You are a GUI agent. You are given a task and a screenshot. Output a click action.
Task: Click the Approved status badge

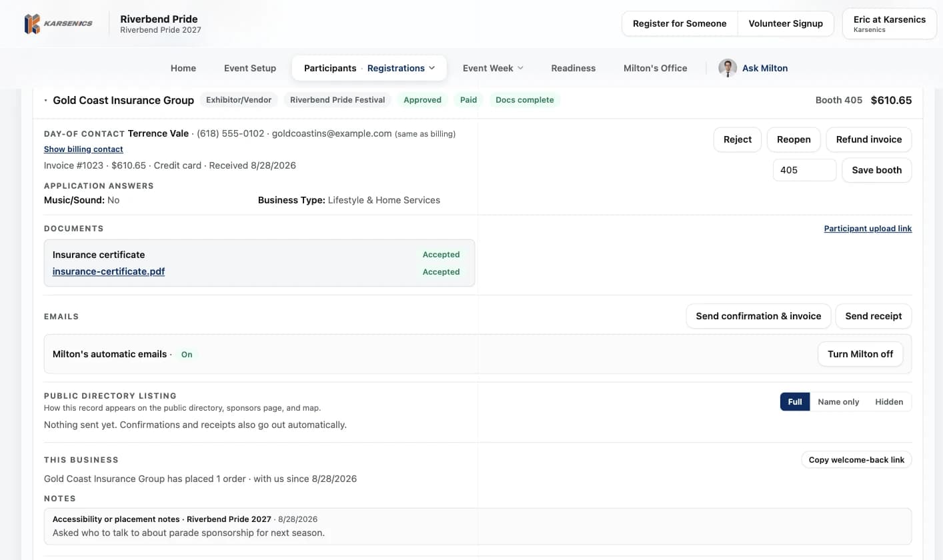pos(422,100)
